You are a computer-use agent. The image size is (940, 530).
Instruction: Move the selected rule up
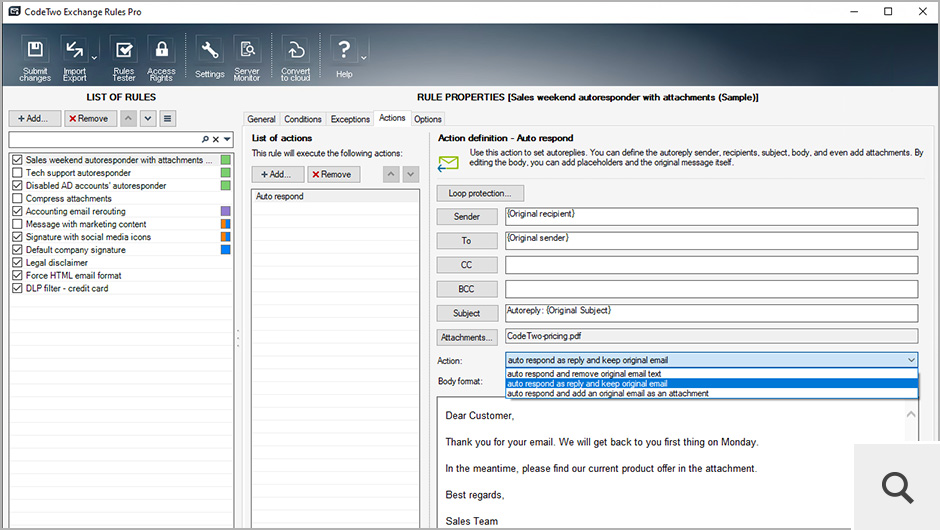(128, 118)
